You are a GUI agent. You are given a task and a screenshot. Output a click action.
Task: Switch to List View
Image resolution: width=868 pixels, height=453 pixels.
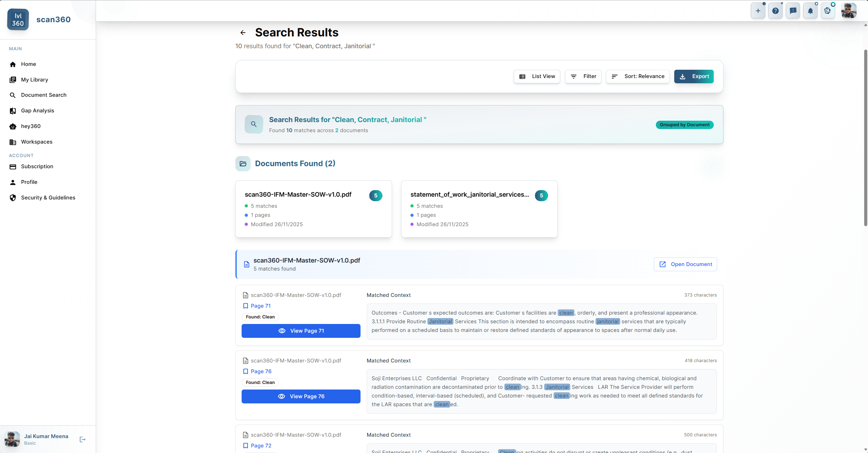537,76
